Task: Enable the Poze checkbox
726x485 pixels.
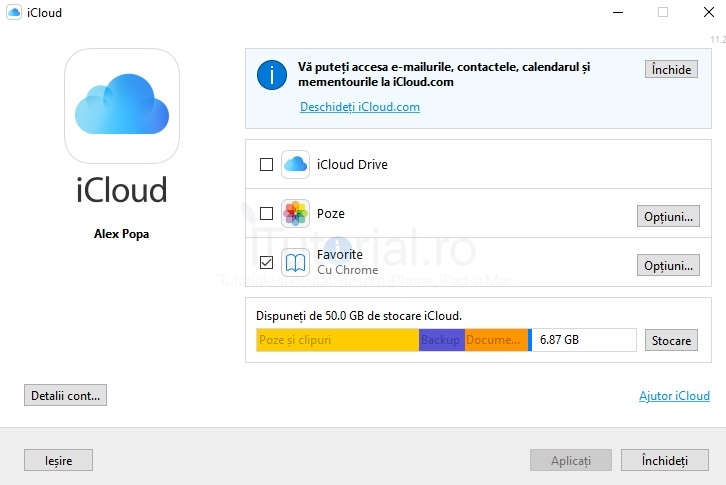Action: [266, 214]
